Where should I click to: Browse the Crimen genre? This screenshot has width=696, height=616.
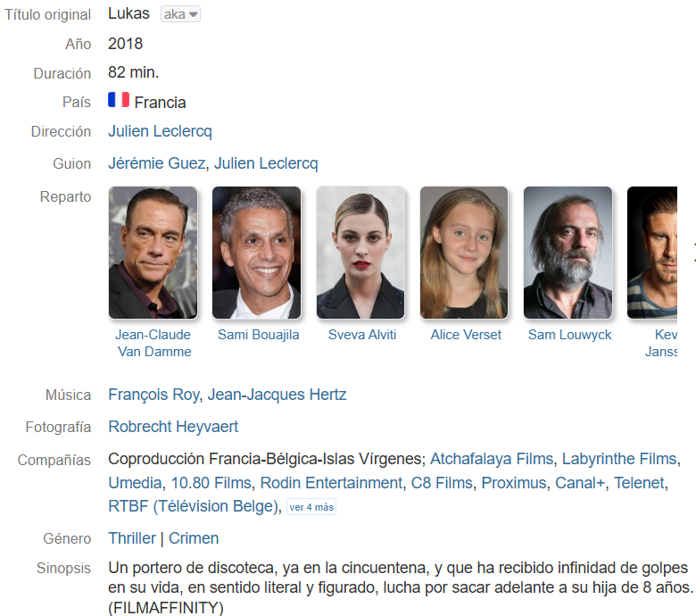point(194,538)
